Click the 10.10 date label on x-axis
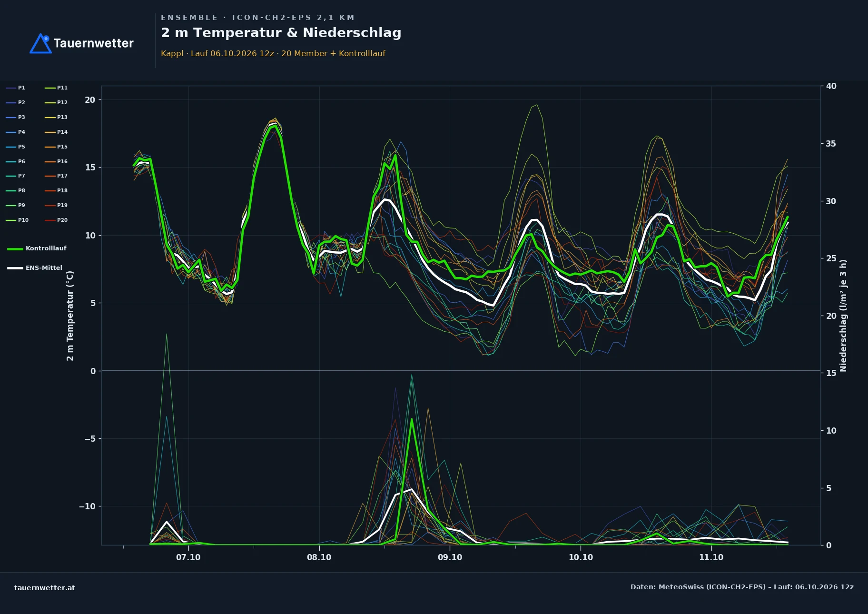The width and height of the screenshot is (868, 614). (x=581, y=557)
